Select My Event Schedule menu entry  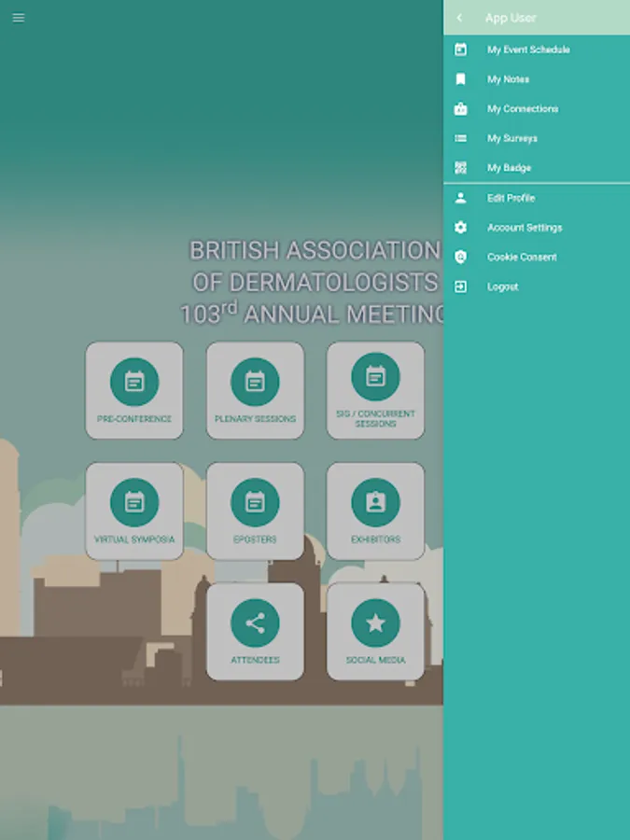click(x=537, y=49)
